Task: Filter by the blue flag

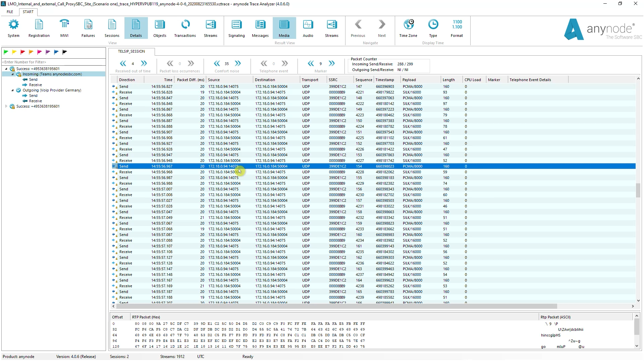Action: (56, 52)
